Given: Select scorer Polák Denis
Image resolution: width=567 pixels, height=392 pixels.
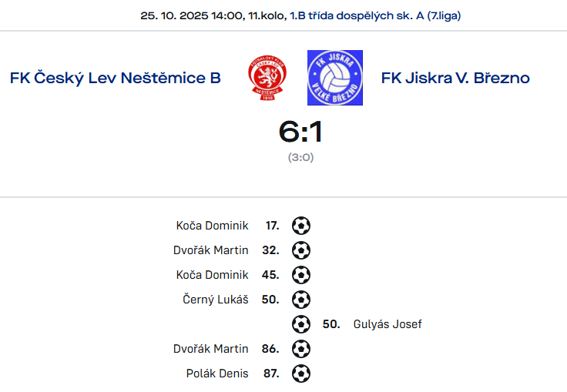Looking at the screenshot, I should [217, 374].
